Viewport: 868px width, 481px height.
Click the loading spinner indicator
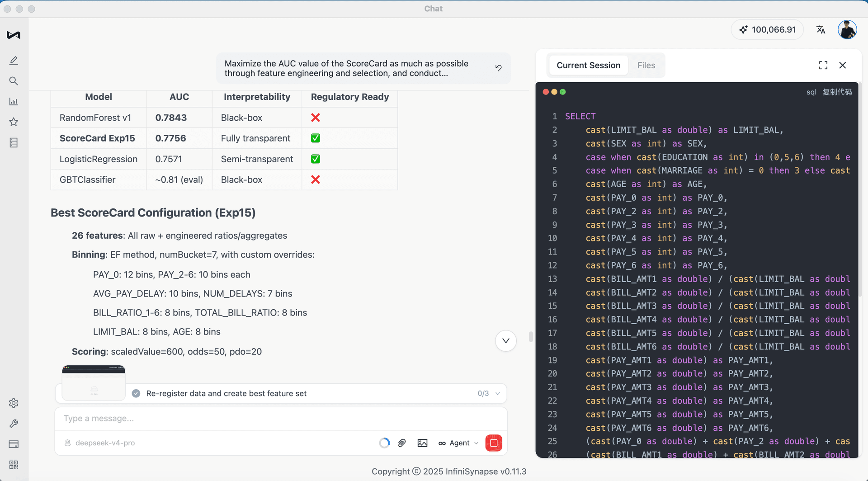click(x=384, y=443)
